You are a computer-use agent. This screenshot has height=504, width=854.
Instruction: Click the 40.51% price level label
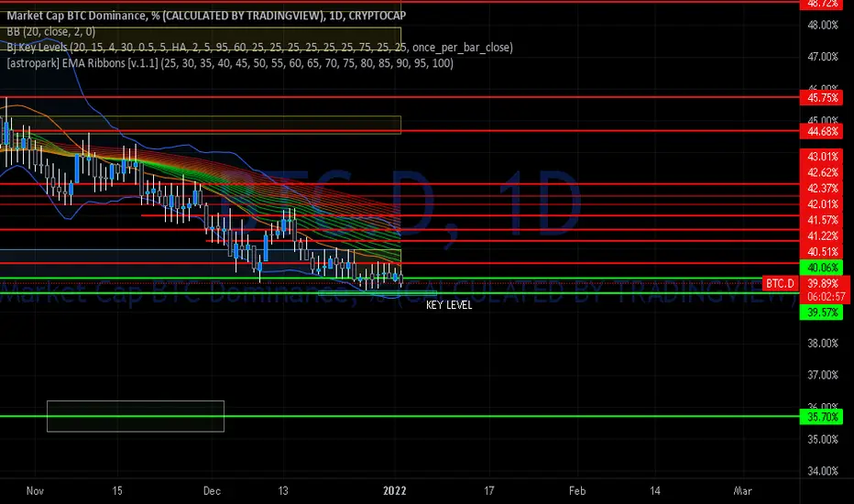821,252
